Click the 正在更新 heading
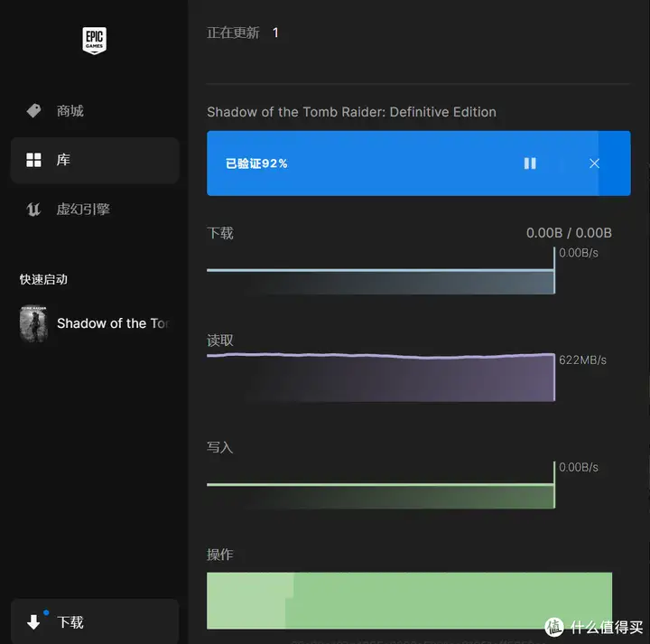The width and height of the screenshot is (650, 644). pos(234,33)
